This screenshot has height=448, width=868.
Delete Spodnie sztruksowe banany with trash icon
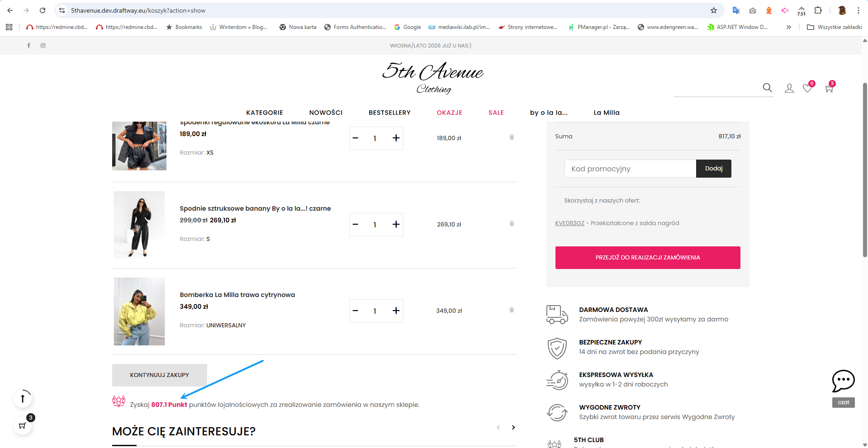tap(512, 223)
